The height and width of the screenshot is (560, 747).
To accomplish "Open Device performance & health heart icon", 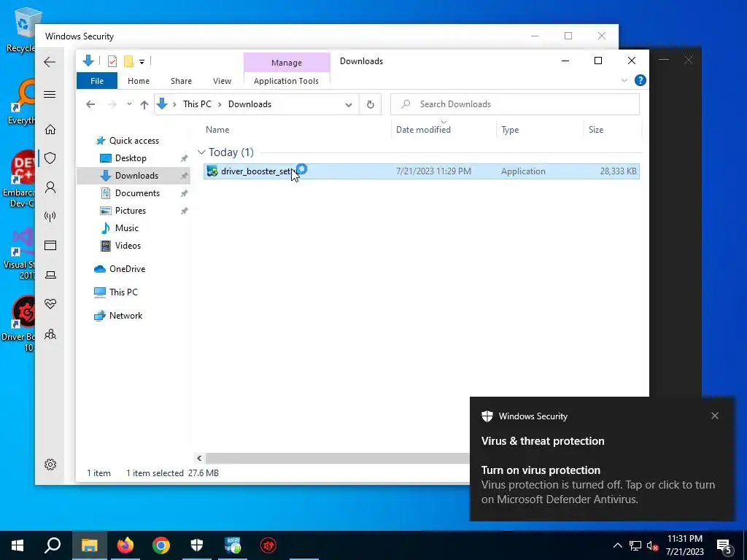I will [50, 304].
